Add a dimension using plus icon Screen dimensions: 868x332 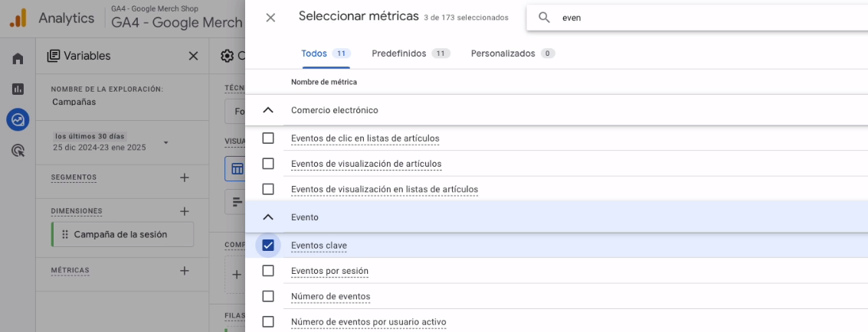(184, 211)
